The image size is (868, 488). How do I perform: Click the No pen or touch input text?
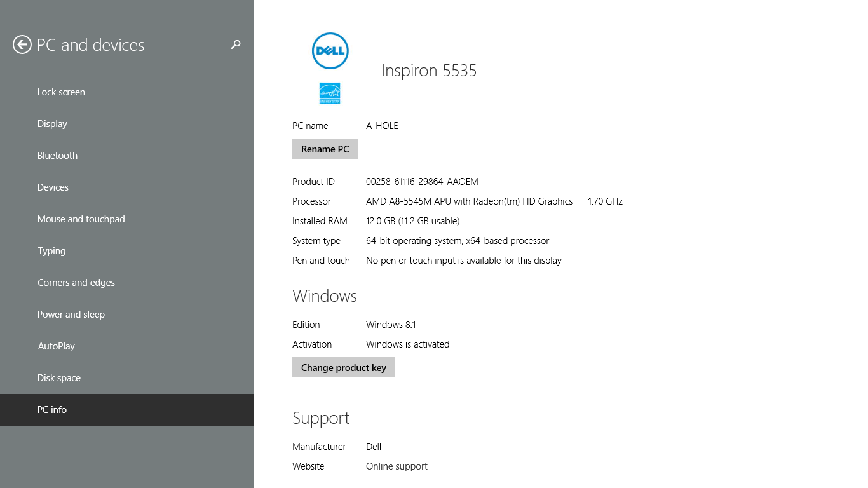(x=464, y=261)
